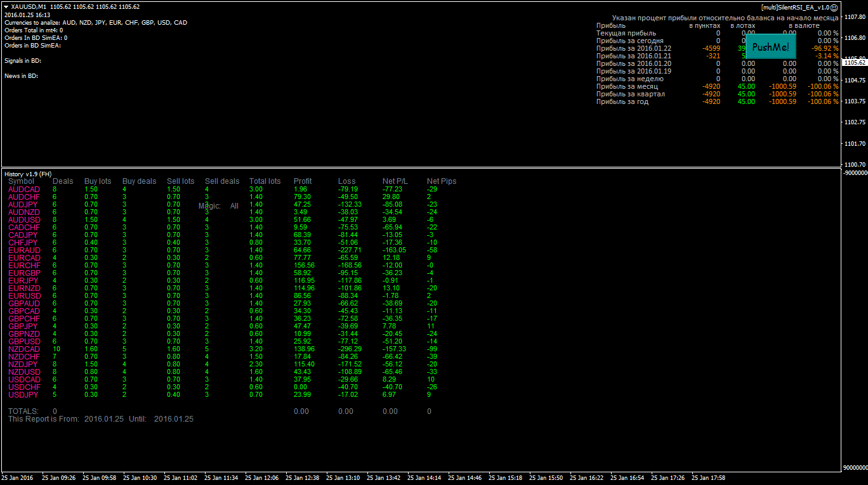Choose the USDJPY symbol row

23,394
